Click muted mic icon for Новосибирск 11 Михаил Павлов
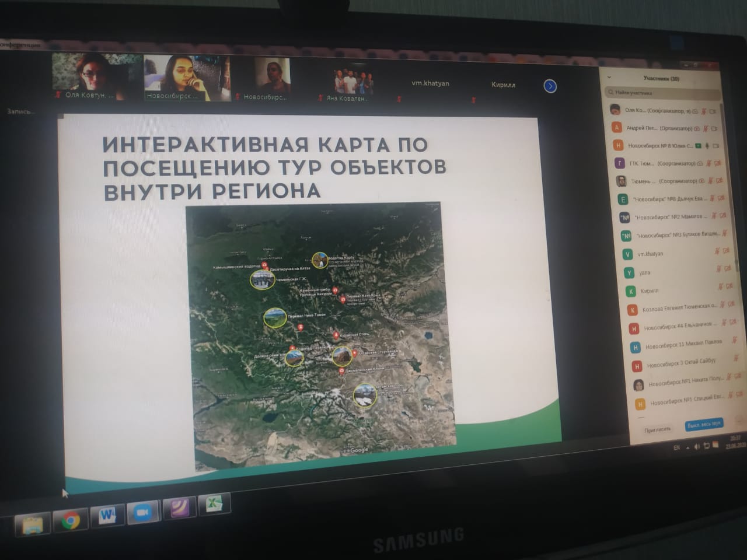 click(x=735, y=340)
